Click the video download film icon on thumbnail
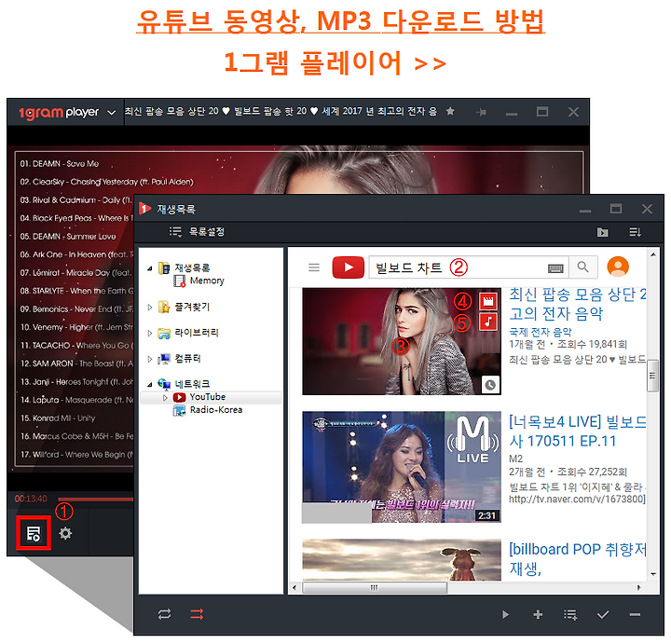This screenshot has height=644, width=671. 488,301
